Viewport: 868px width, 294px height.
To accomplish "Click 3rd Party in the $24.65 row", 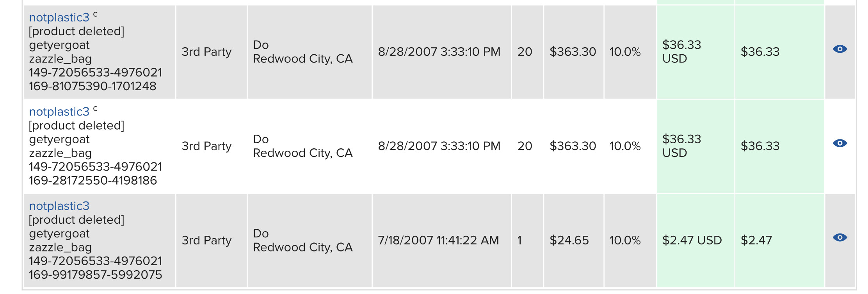I will (206, 240).
